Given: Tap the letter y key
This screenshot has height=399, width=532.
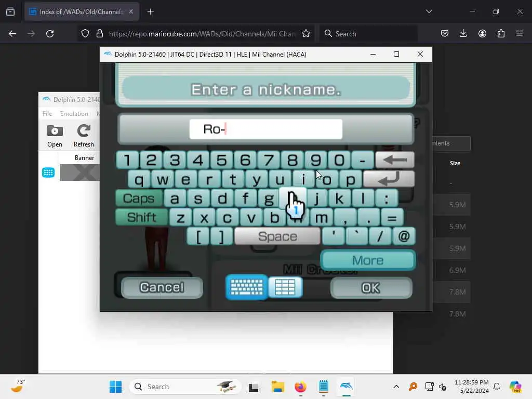Looking at the screenshot, I should [257, 179].
